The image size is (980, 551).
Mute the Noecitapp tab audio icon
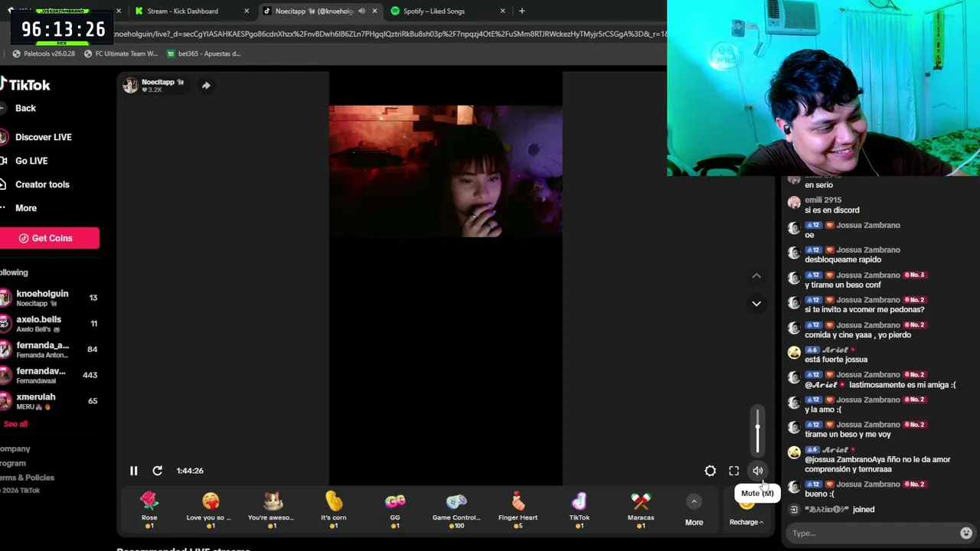[x=361, y=11]
